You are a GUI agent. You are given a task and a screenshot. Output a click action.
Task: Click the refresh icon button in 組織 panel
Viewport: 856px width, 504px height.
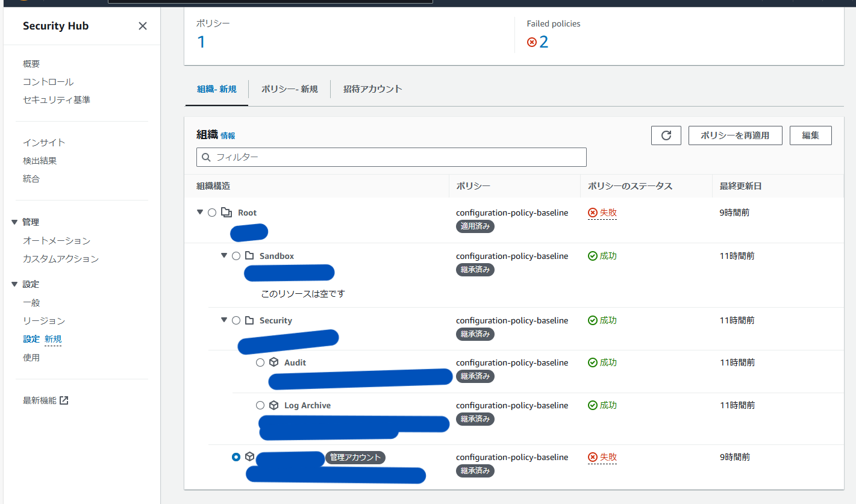click(x=666, y=135)
